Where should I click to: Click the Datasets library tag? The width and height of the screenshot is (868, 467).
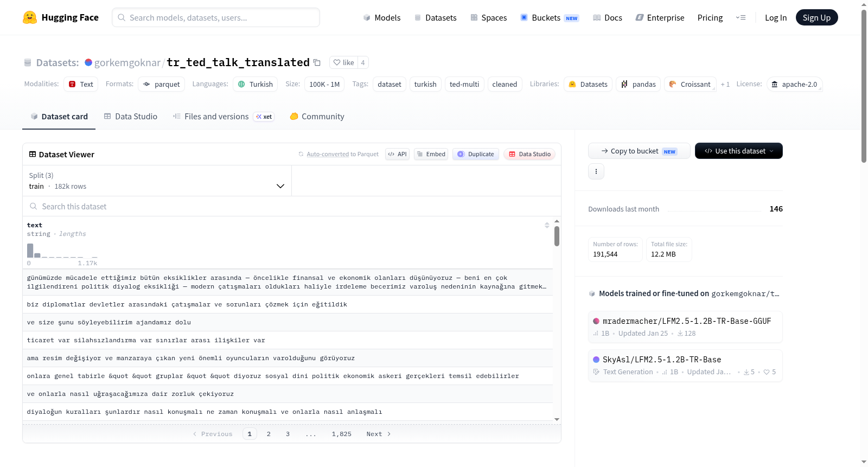pos(588,84)
